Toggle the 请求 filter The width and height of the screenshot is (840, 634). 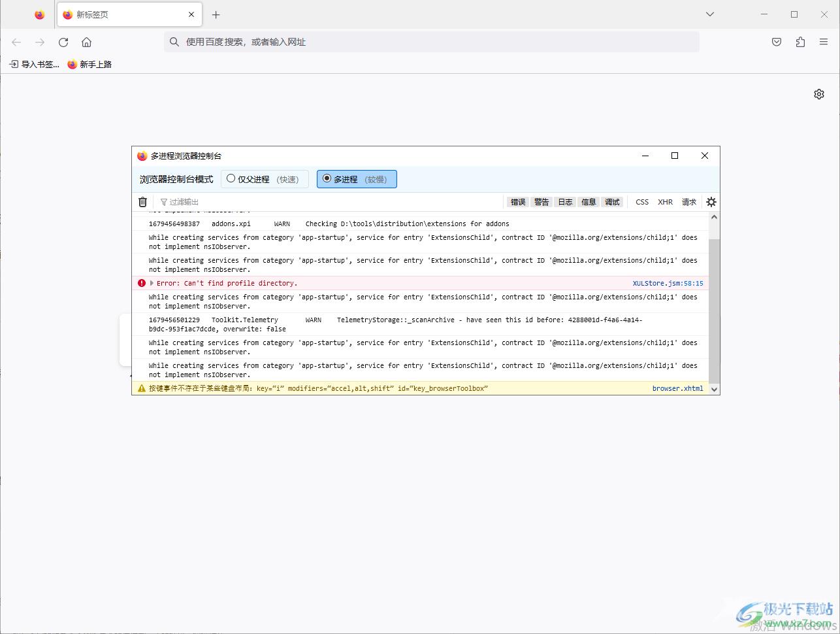click(x=689, y=202)
